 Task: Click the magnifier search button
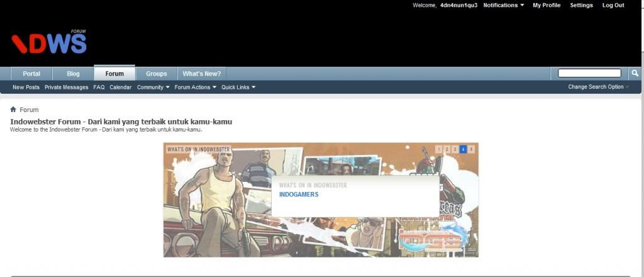click(x=635, y=73)
